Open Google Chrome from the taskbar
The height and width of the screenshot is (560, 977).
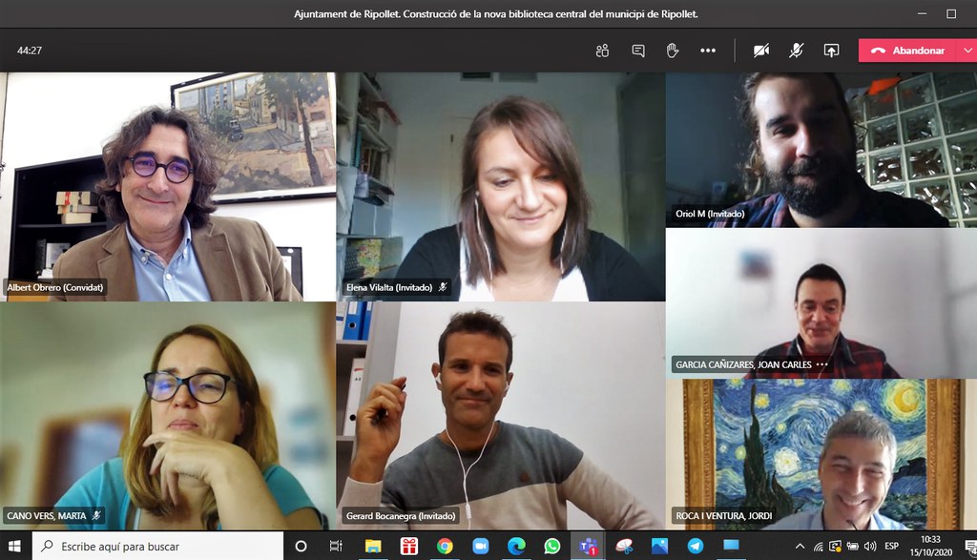[x=445, y=547]
